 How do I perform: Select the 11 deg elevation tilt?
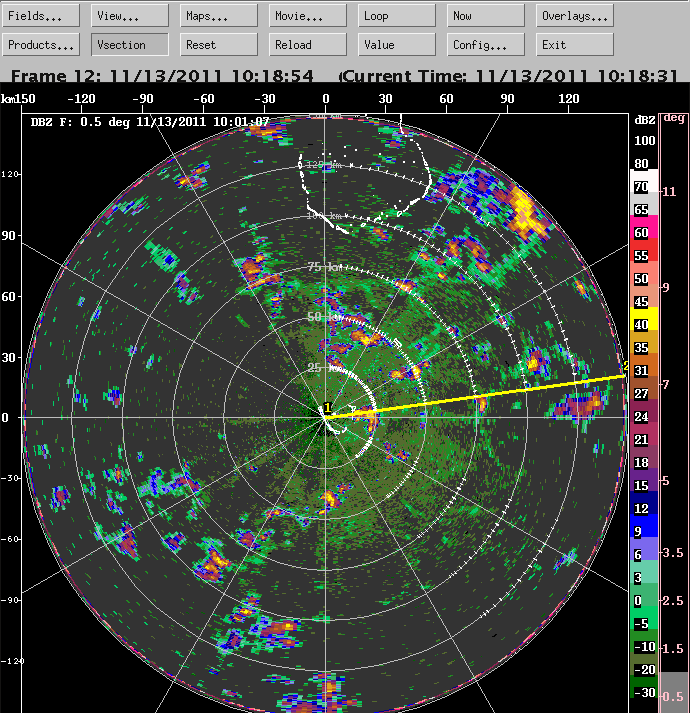pyautogui.click(x=669, y=191)
